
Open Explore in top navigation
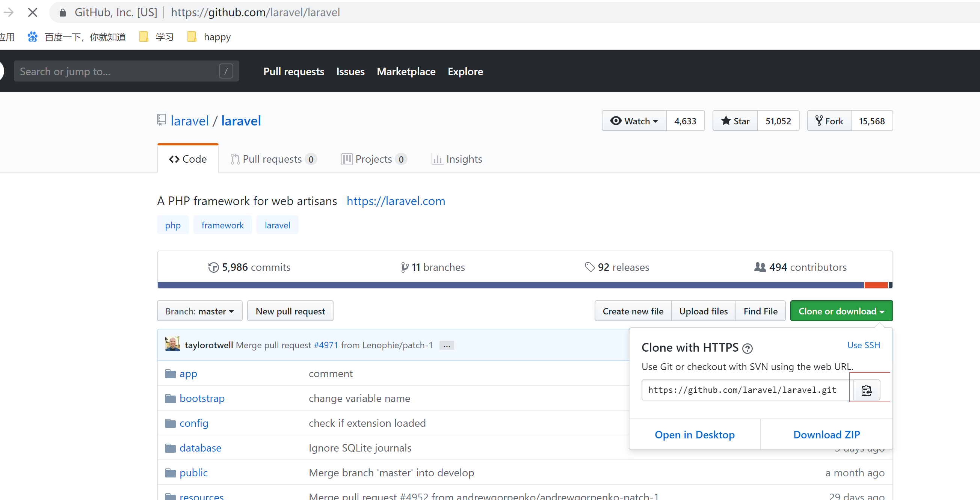(x=465, y=71)
